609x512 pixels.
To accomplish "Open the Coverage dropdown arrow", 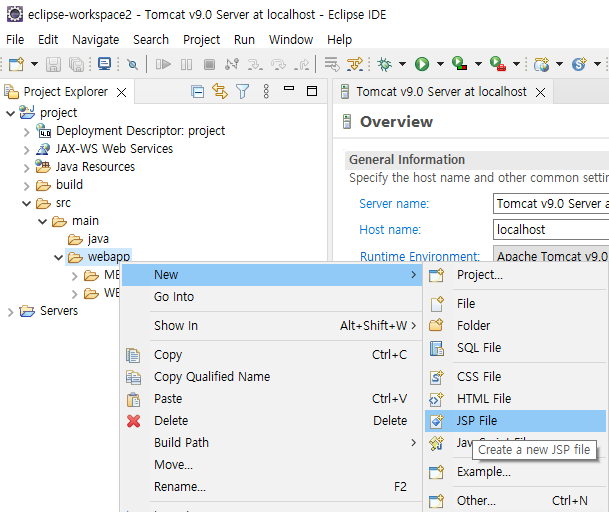I will tap(478, 64).
